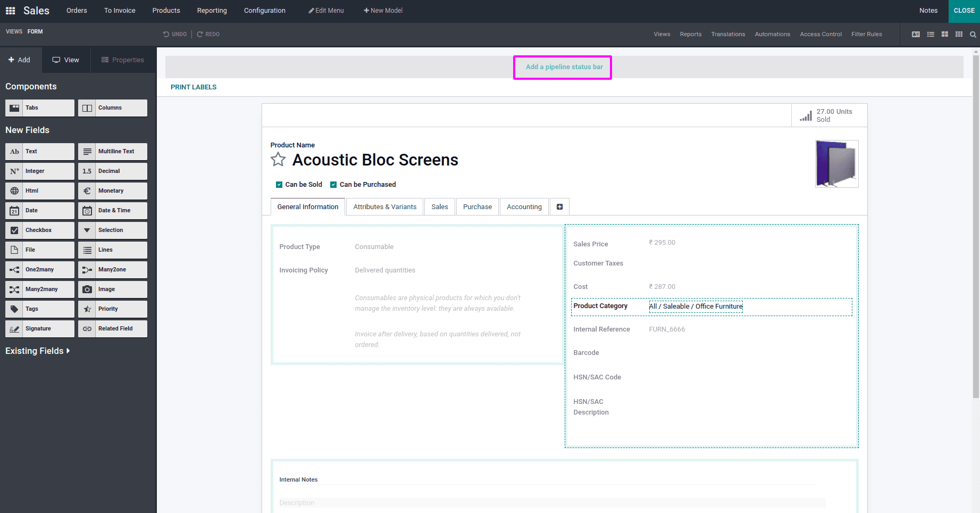Expand the Existing Fields section
The width and height of the screenshot is (980, 513).
pyautogui.click(x=37, y=351)
